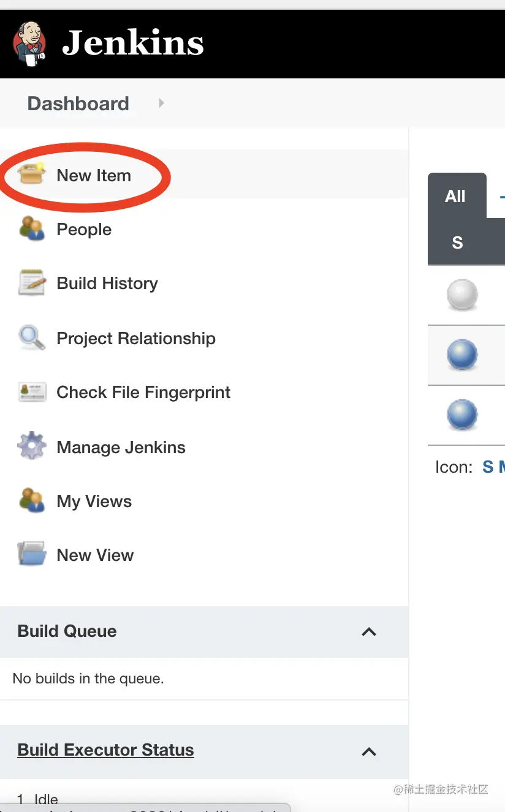505x812 pixels.
Task: Click the Jenkins butler logo icon
Action: coord(29,43)
